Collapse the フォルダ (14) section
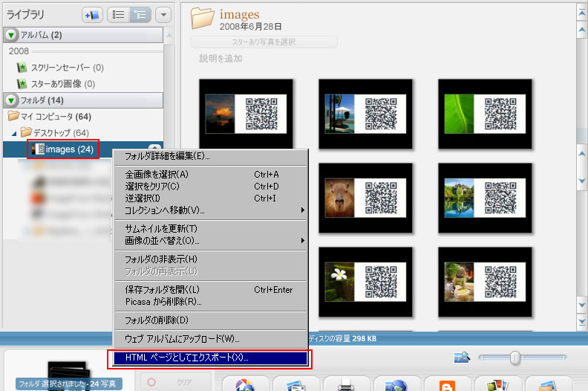 [11, 100]
